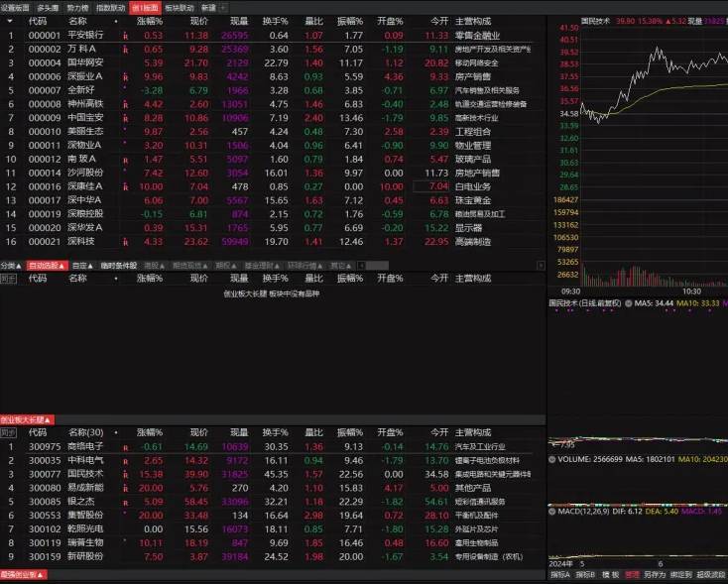Sort bottom table by 振幅% column
728x584 pixels.
[x=350, y=432]
